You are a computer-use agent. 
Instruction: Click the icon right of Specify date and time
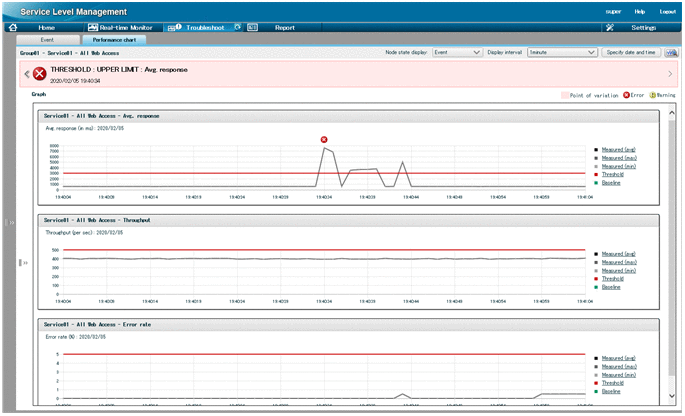(x=672, y=51)
